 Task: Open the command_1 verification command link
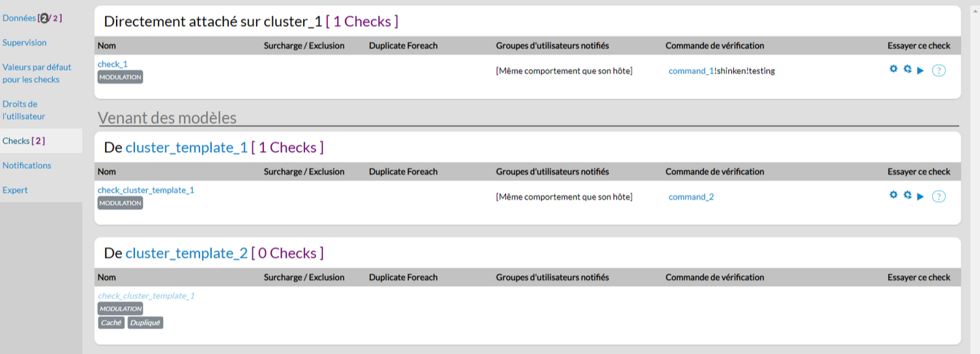point(691,71)
